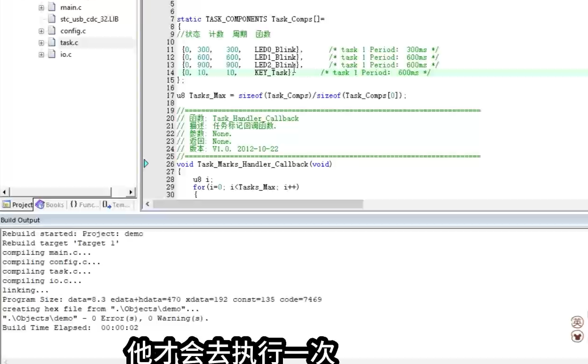Click 'Build Time Elapsed: 00:00:02' output line
The height and width of the screenshot is (364, 588).
click(71, 328)
